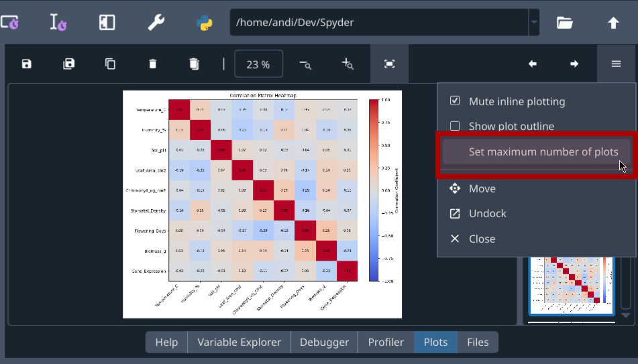Click the 23 % zoom level field
This screenshot has width=638, height=364.
pos(258,64)
